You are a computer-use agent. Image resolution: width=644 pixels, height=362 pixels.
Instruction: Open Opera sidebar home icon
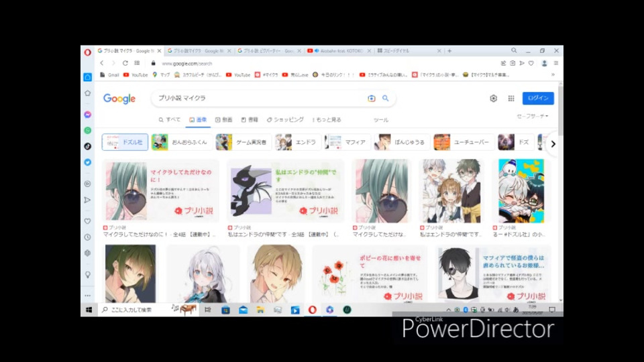(87, 77)
